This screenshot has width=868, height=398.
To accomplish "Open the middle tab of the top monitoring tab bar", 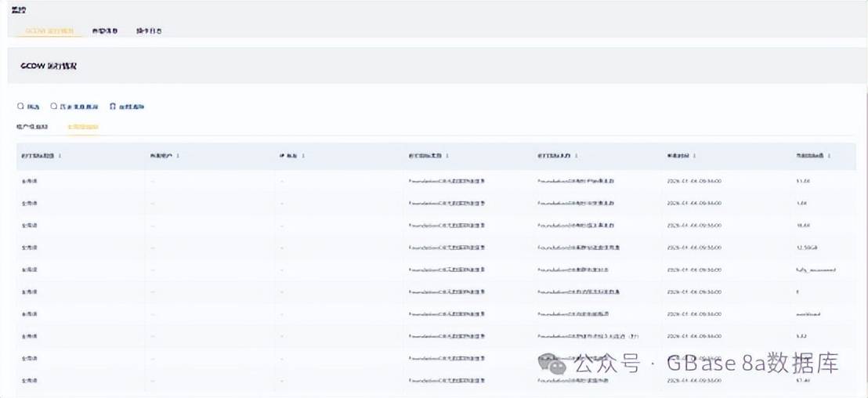I will (105, 31).
